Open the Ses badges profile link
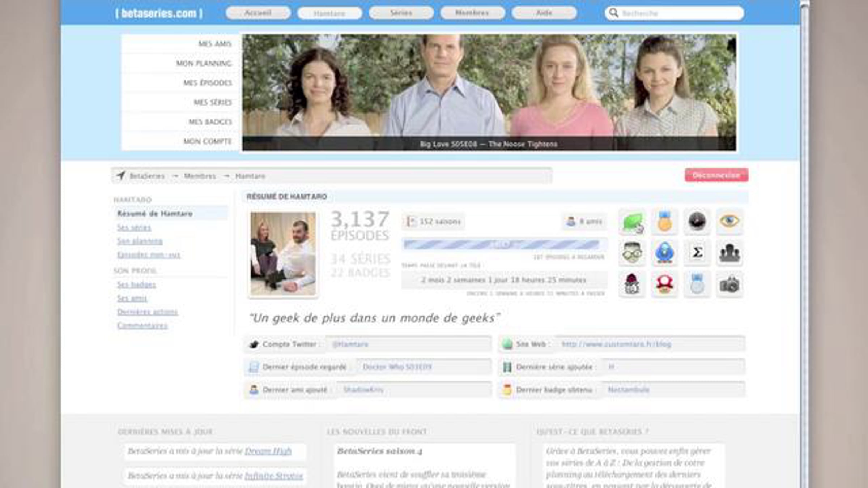This screenshot has height=488, width=868. [136, 285]
